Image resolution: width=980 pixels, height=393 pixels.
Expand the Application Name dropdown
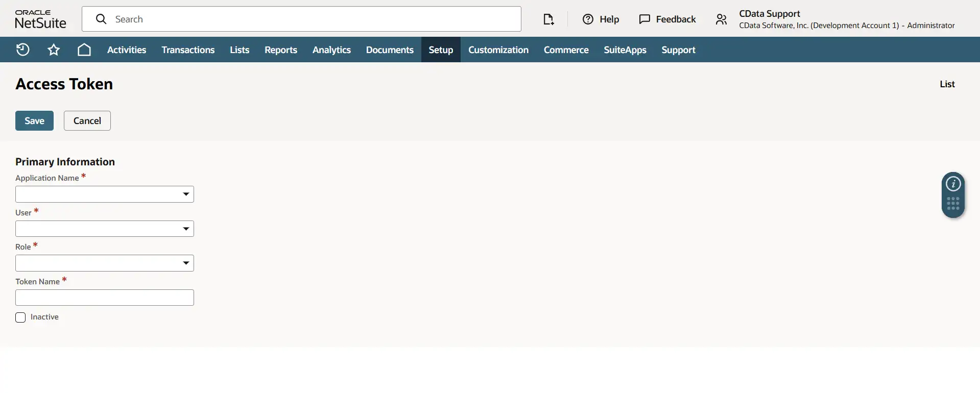pos(186,194)
